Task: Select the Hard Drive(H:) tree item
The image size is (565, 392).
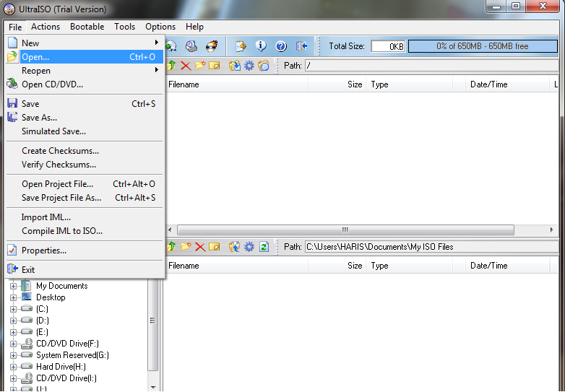Action: pos(61,367)
